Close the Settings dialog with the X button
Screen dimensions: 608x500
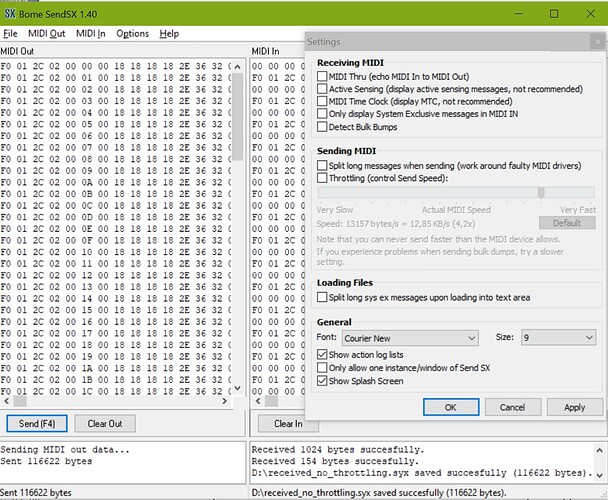point(598,42)
